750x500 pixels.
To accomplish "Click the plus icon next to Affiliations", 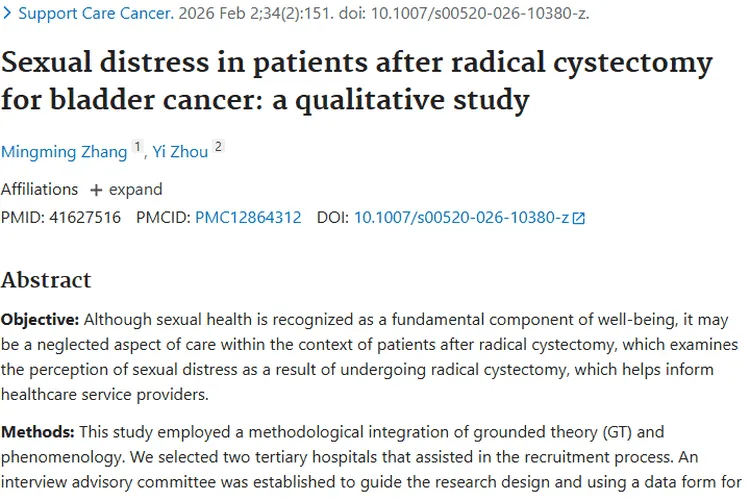I will [96, 190].
